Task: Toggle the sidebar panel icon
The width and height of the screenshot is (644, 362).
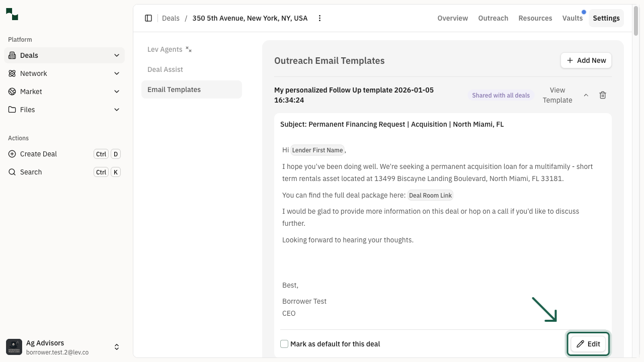Action: click(x=148, y=18)
